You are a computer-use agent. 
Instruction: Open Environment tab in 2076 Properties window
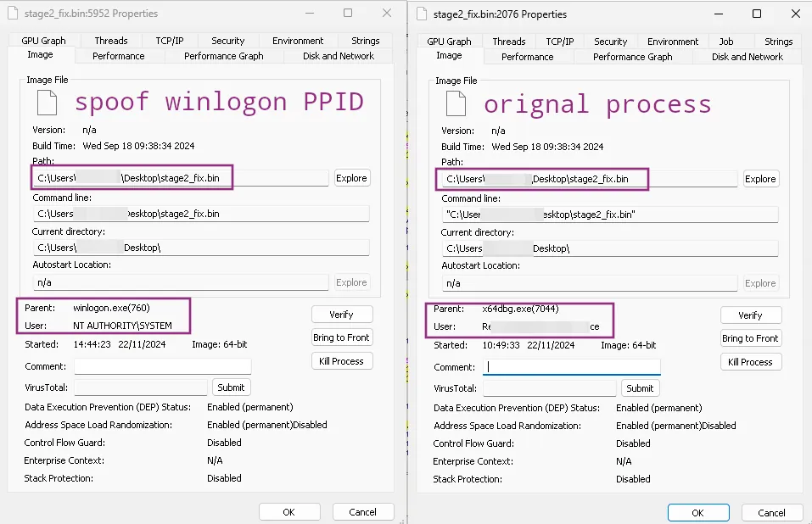pos(673,42)
